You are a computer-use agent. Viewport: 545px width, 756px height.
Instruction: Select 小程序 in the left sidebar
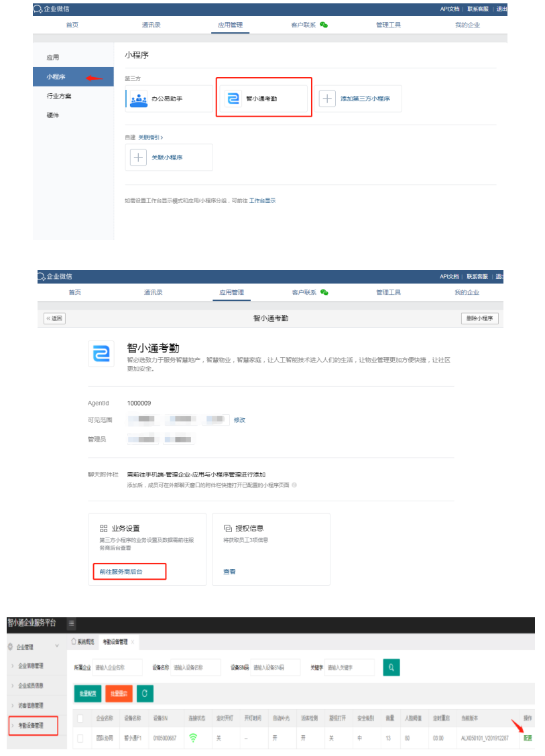click(x=73, y=76)
